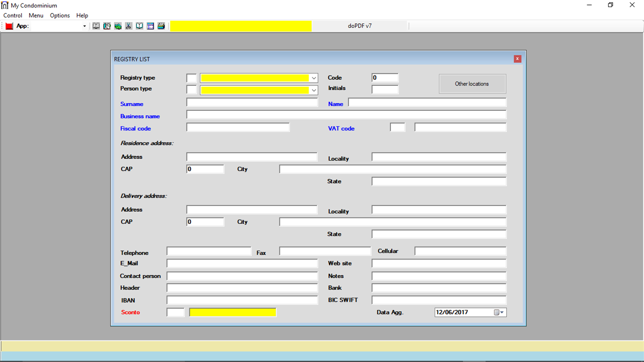
Task: Click the money bills toolbar icon
Action: pos(118,26)
